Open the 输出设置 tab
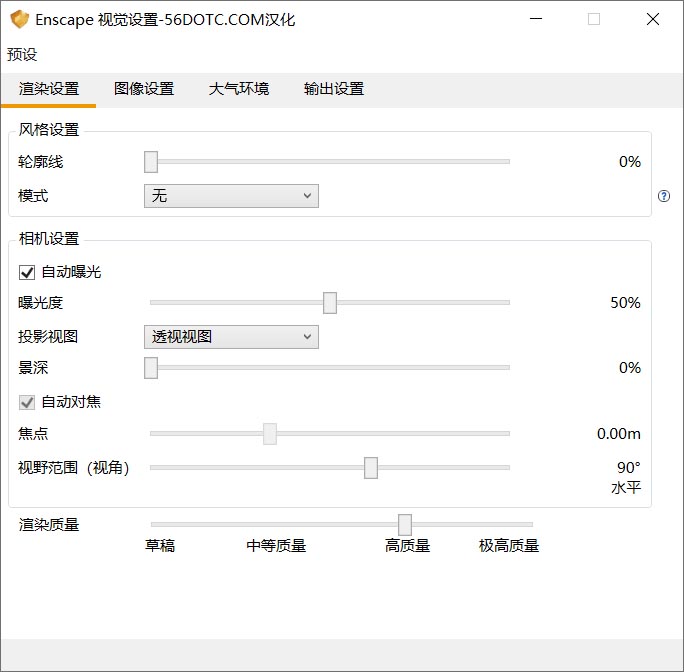 tap(334, 89)
